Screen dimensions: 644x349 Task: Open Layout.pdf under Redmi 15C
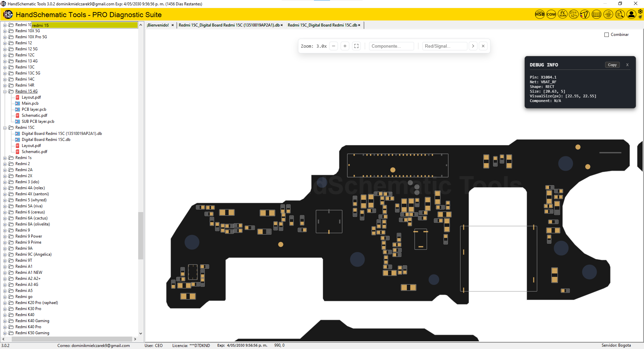tap(31, 146)
